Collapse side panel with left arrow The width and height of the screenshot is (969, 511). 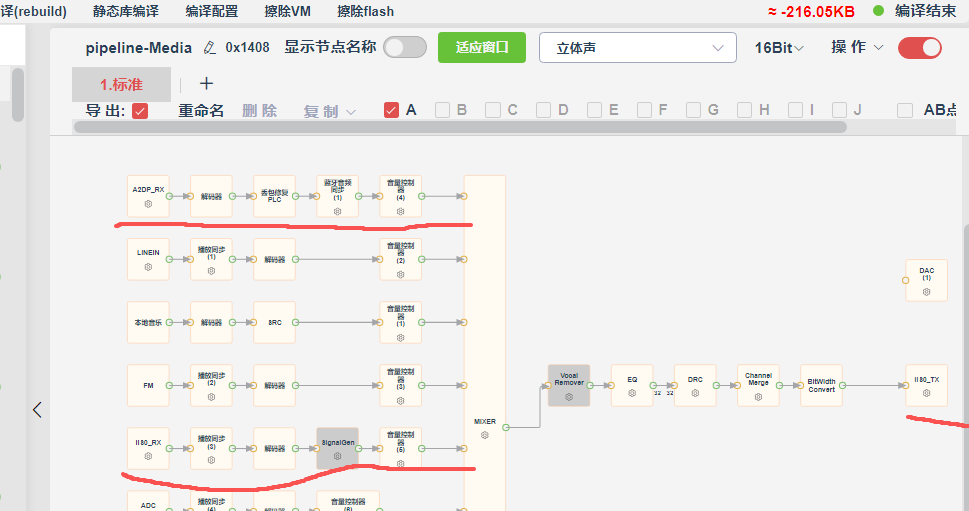point(37,409)
